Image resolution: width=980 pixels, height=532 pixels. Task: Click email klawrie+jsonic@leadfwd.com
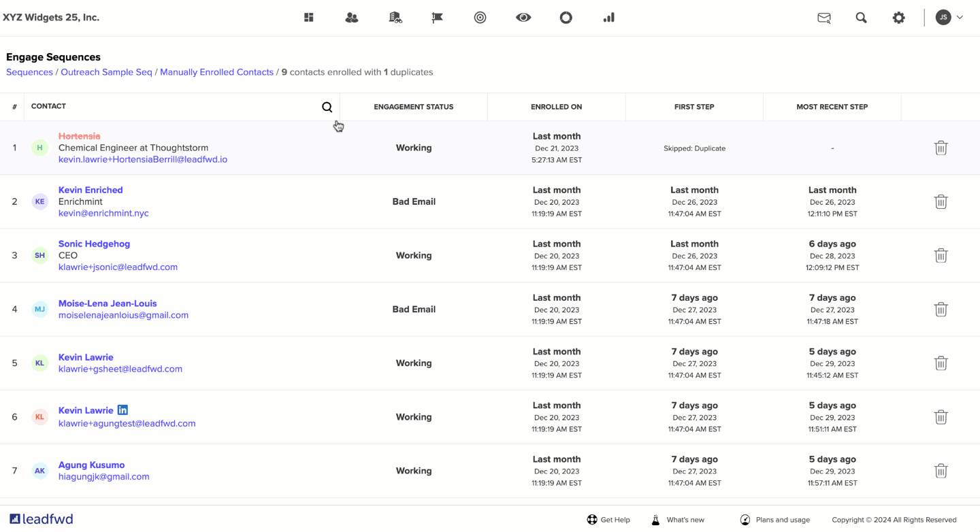coord(118,267)
